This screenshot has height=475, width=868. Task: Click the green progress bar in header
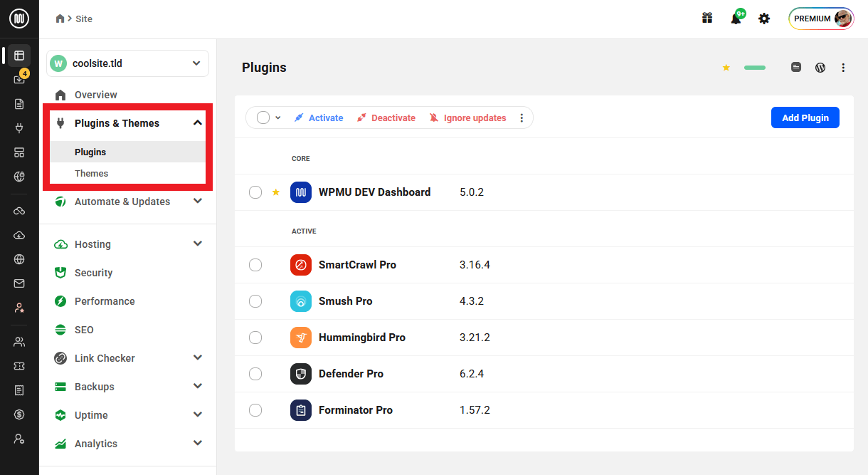tap(755, 68)
